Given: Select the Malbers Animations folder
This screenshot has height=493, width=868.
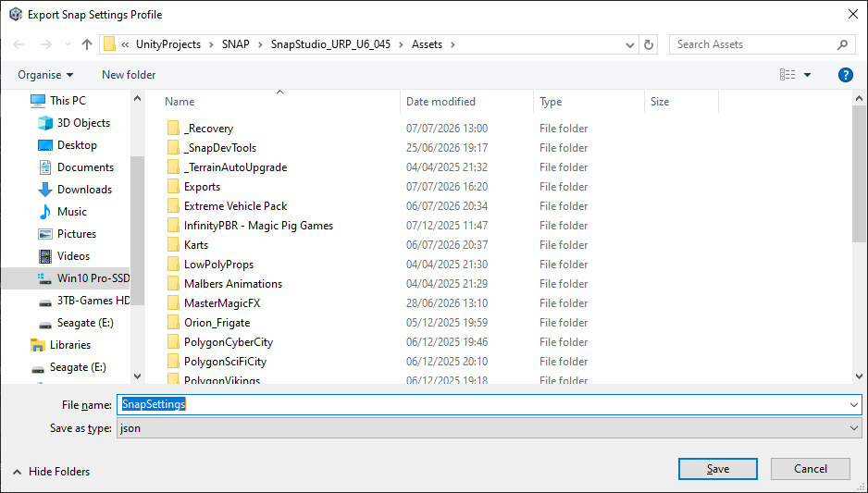Looking at the screenshot, I should [x=233, y=283].
